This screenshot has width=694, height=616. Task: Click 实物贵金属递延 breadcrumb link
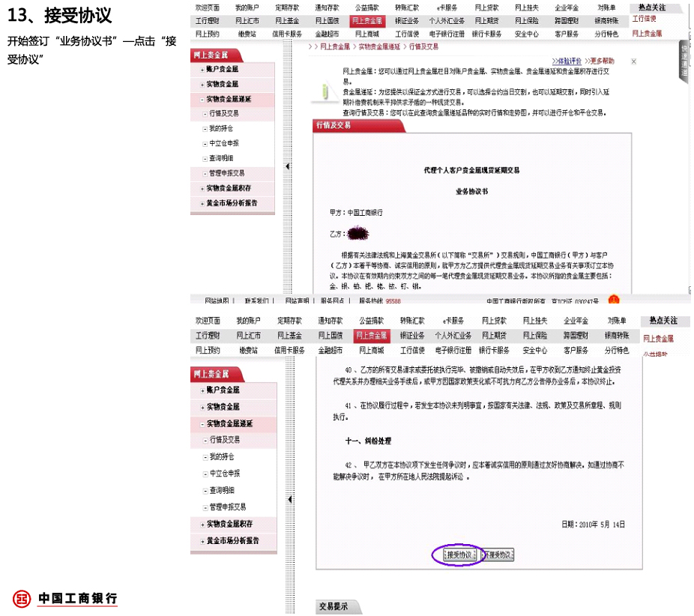pos(379,46)
